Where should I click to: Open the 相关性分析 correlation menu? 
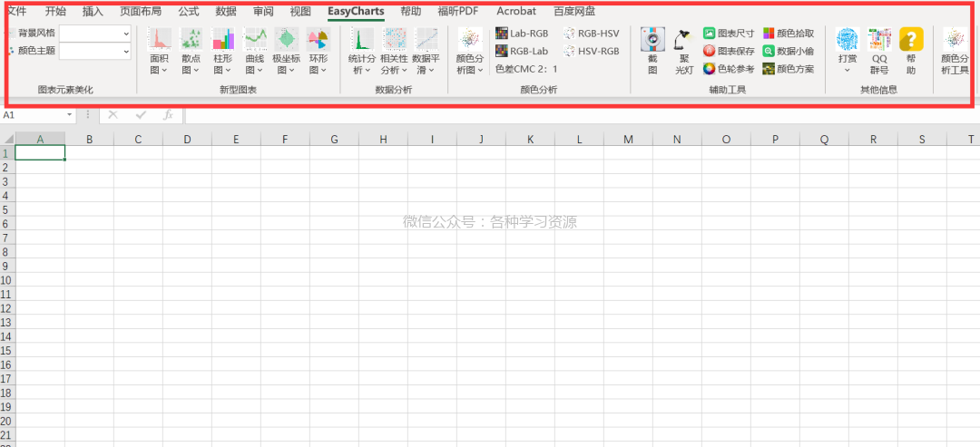(x=394, y=51)
